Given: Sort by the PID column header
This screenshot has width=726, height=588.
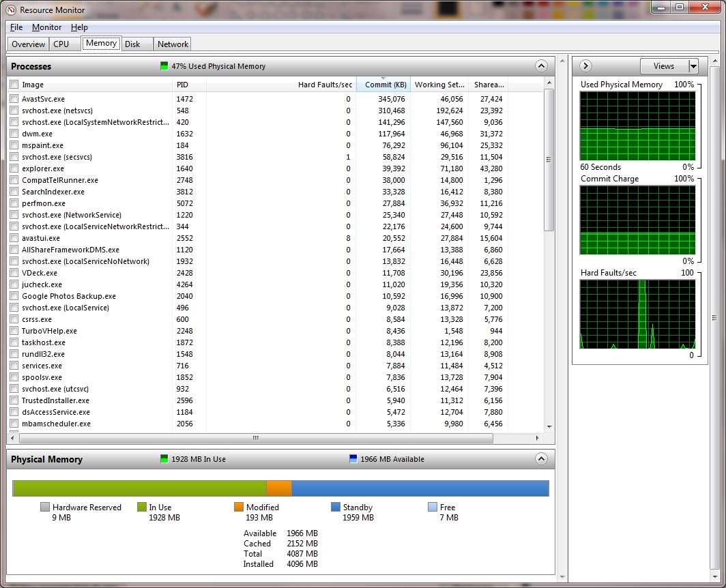Looking at the screenshot, I should point(189,85).
